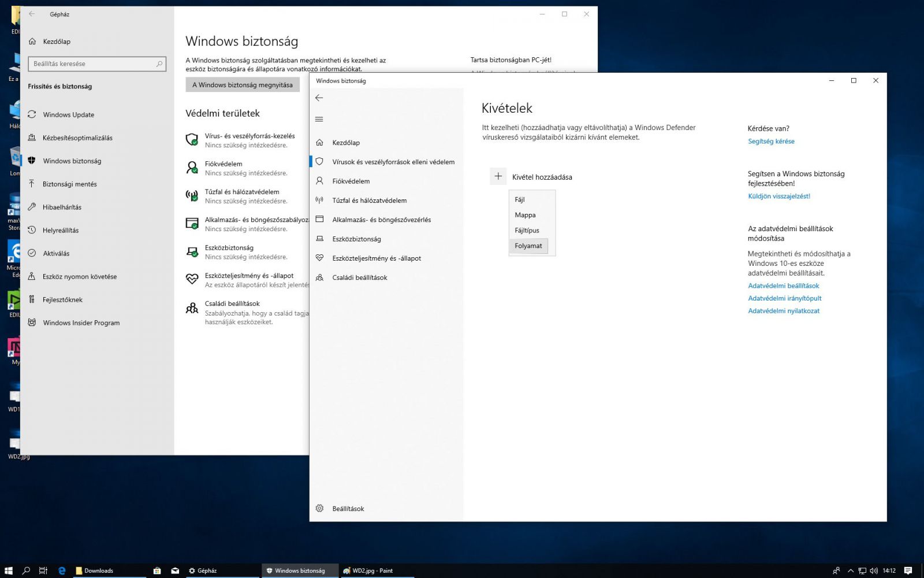Open Microsoft Store taskbar icon

[x=157, y=570]
